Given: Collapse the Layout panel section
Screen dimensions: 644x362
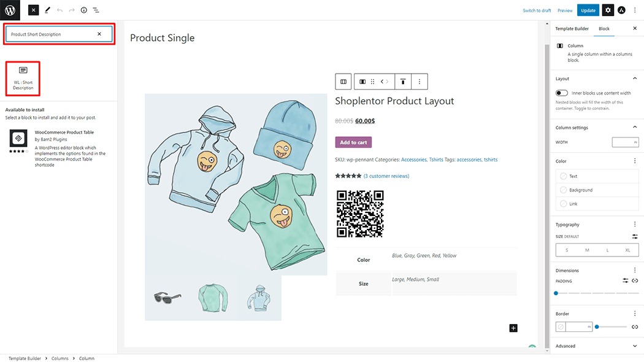Looking at the screenshot, I should point(635,79).
